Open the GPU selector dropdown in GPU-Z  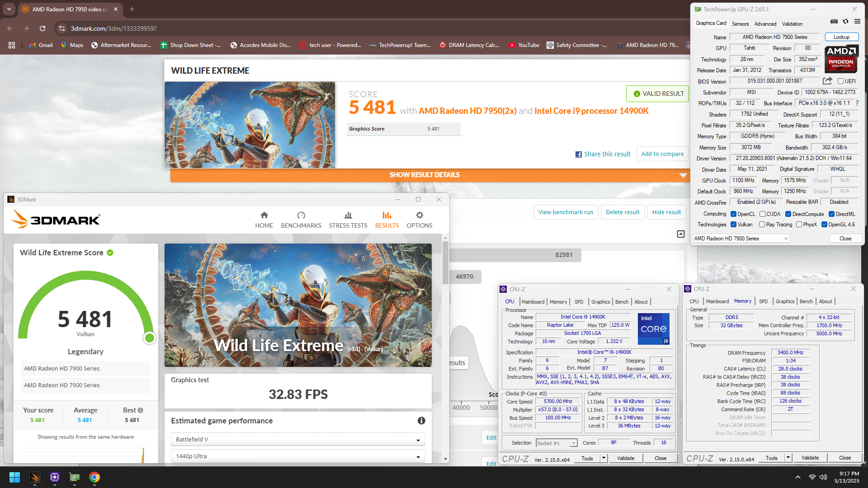(741, 239)
